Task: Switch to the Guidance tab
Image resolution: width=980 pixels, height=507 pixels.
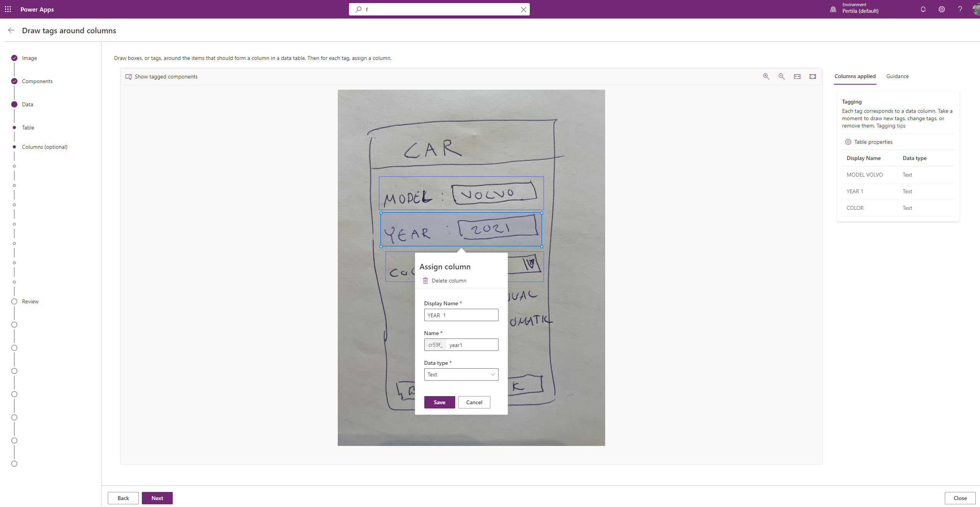Action: (897, 76)
